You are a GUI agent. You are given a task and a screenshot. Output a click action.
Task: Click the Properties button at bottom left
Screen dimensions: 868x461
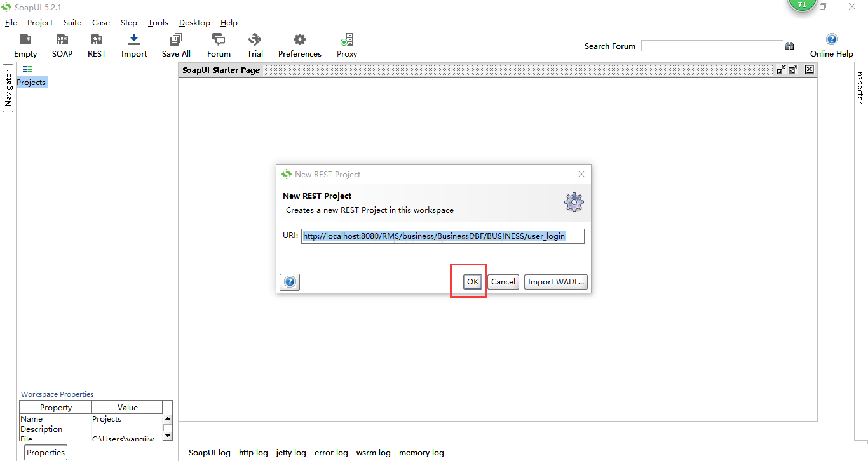(x=46, y=452)
